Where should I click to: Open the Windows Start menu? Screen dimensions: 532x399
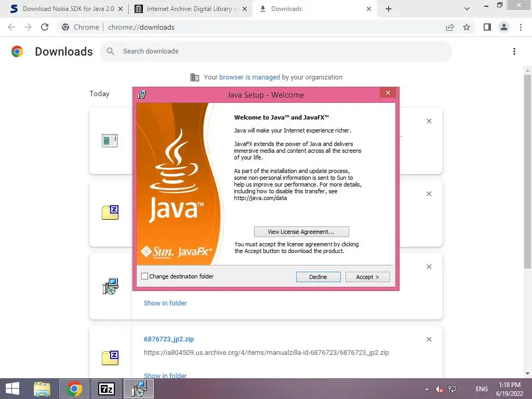click(12, 389)
